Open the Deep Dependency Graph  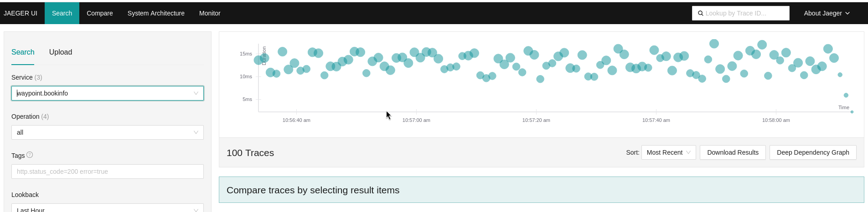(x=813, y=152)
